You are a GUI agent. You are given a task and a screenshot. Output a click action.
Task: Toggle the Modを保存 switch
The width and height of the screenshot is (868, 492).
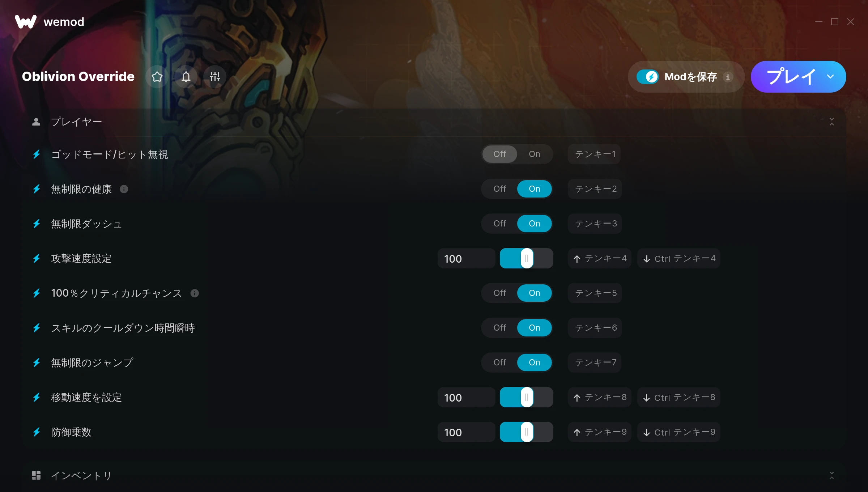[648, 77]
